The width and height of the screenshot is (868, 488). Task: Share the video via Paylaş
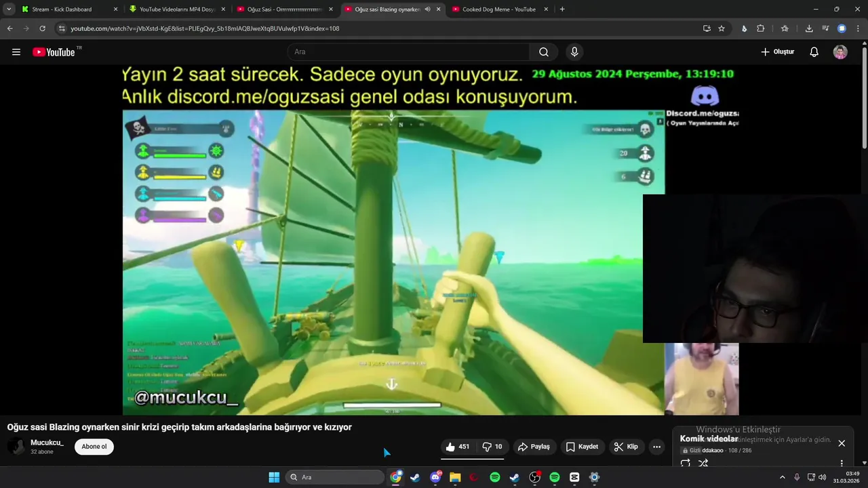click(534, 447)
